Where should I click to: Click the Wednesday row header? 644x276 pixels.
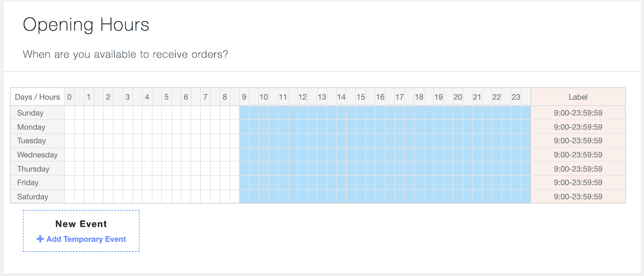coord(38,155)
